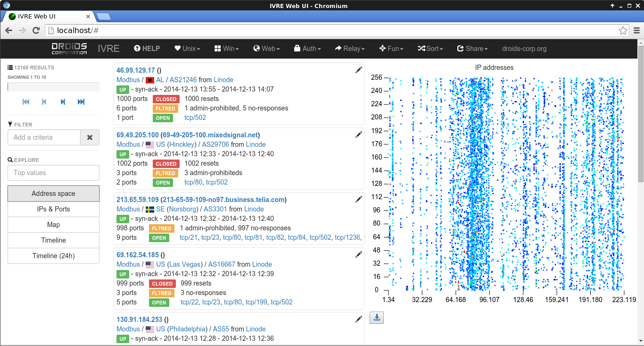Expand the Win dropdown menu
Viewport: 644px width, 346px height.
point(227,49)
